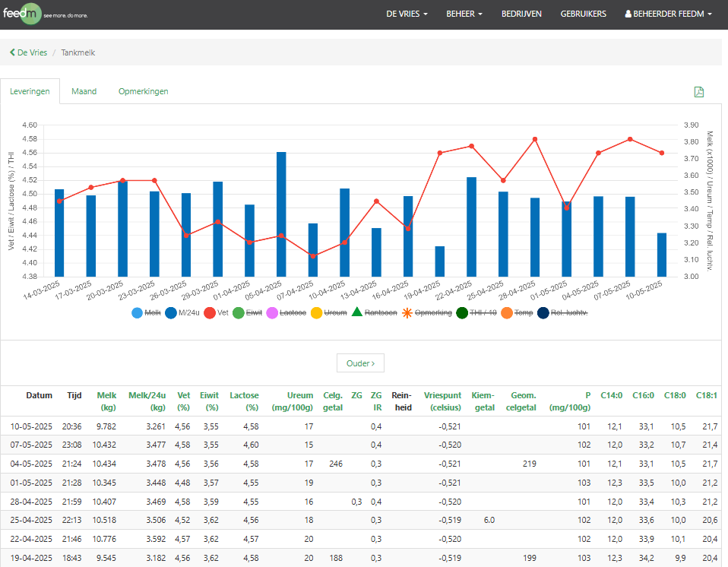Click the red Vet legend circle

pyautogui.click(x=209, y=312)
